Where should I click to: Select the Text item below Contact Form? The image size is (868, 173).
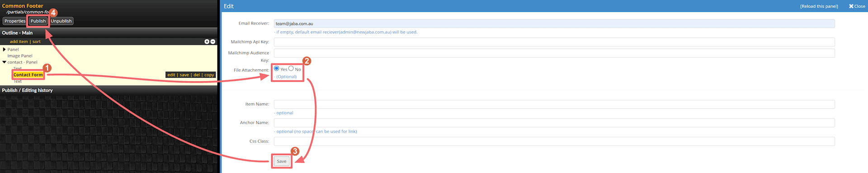click(18, 82)
